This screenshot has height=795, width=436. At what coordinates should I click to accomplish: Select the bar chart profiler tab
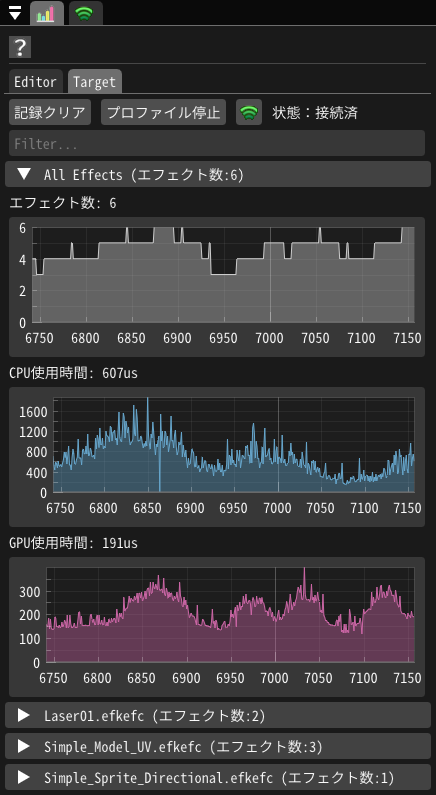click(47, 14)
